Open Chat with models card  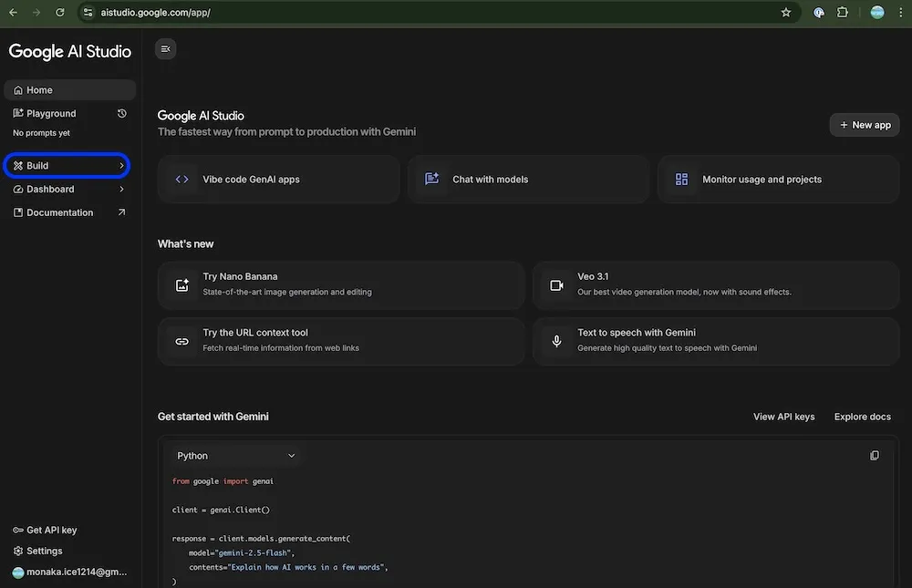[x=528, y=180]
